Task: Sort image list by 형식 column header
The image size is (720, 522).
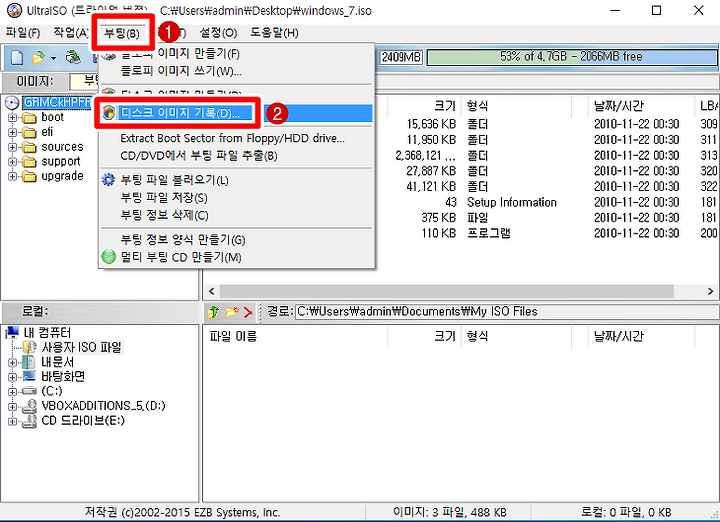Action: (517, 106)
